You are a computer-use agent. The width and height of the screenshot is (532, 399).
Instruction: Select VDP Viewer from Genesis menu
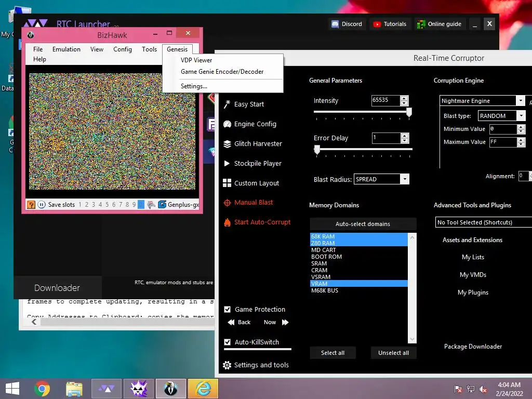pos(196,60)
